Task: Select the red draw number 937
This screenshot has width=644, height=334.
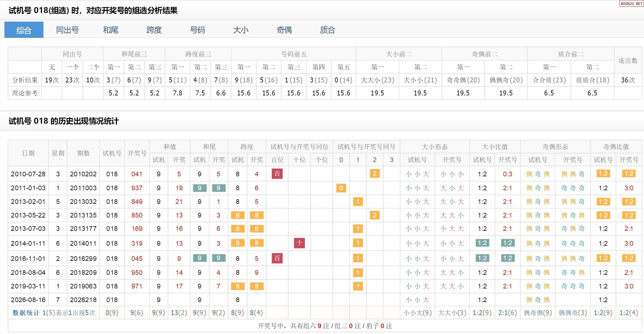Action: click(137, 188)
